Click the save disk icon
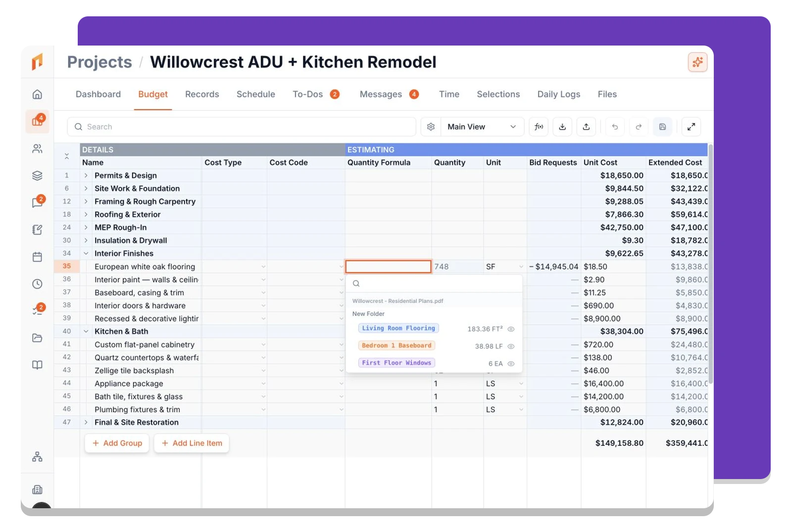Image resolution: width=792 pixels, height=532 pixels. pos(662,127)
